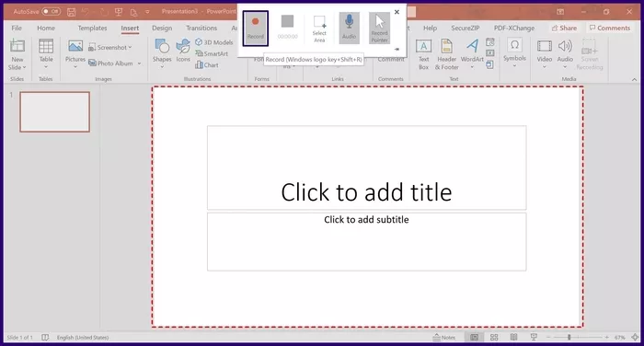Fit slide to current window icon
The width and height of the screenshot is (644, 346).
coord(635,338)
